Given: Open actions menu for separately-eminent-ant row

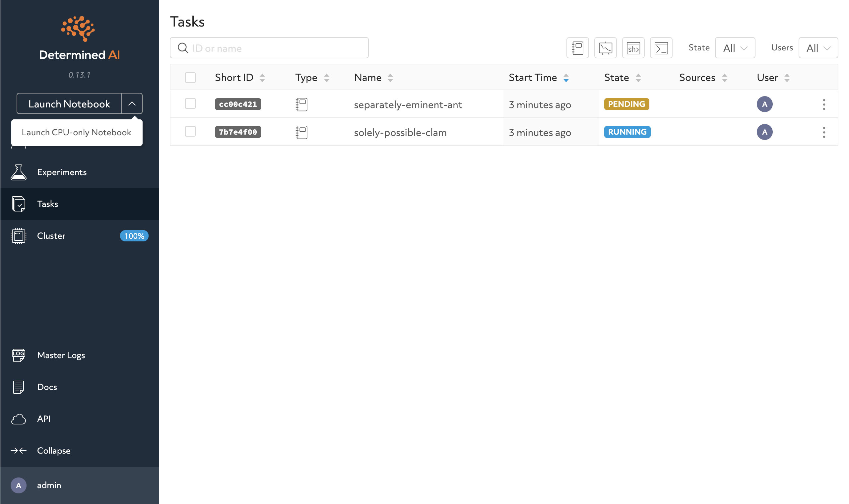Looking at the screenshot, I should pos(824,104).
